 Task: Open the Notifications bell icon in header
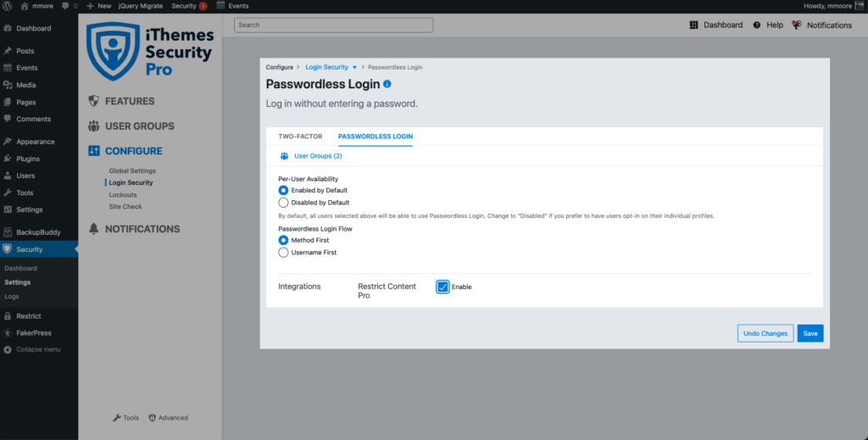coord(797,25)
